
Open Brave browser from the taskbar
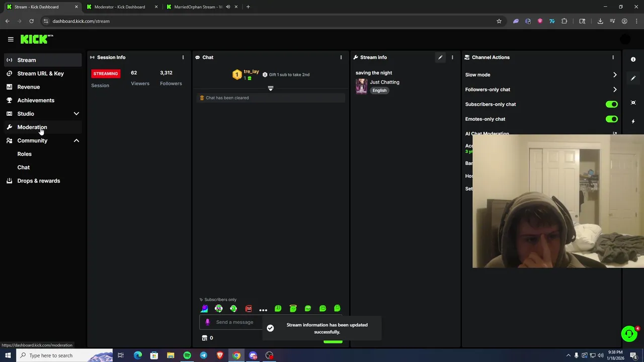click(x=220, y=355)
